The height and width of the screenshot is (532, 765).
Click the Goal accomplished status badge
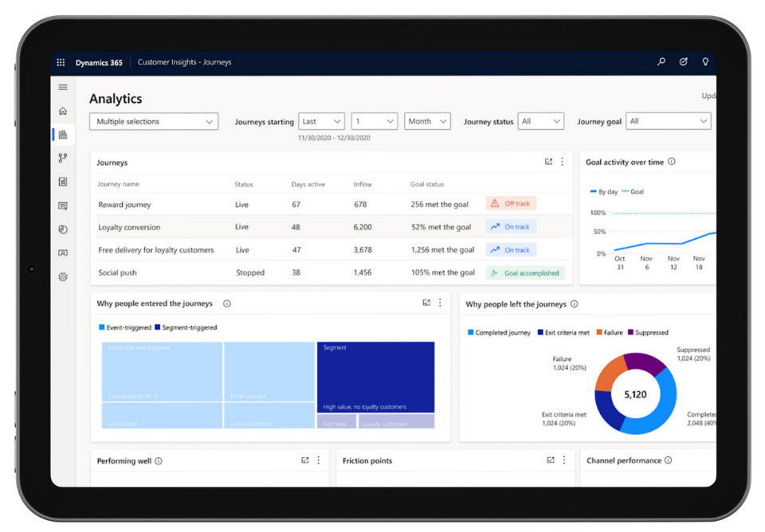pos(525,273)
